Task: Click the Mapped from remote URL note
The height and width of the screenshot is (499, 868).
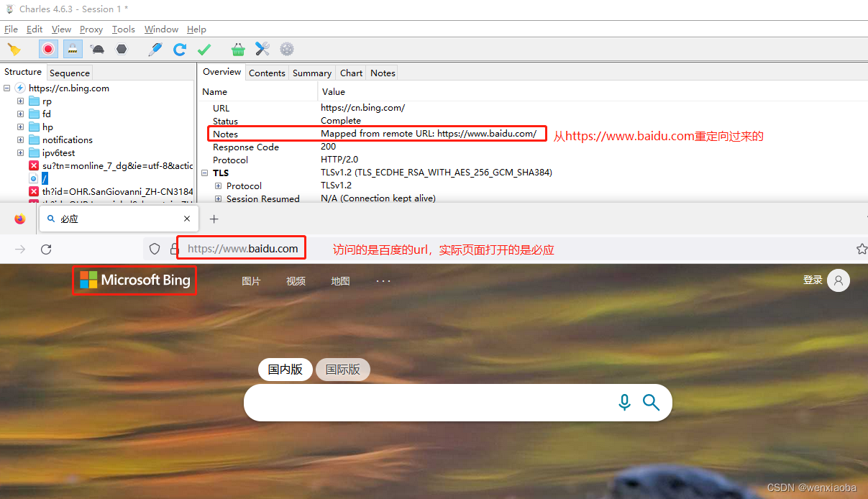Action: tap(429, 134)
